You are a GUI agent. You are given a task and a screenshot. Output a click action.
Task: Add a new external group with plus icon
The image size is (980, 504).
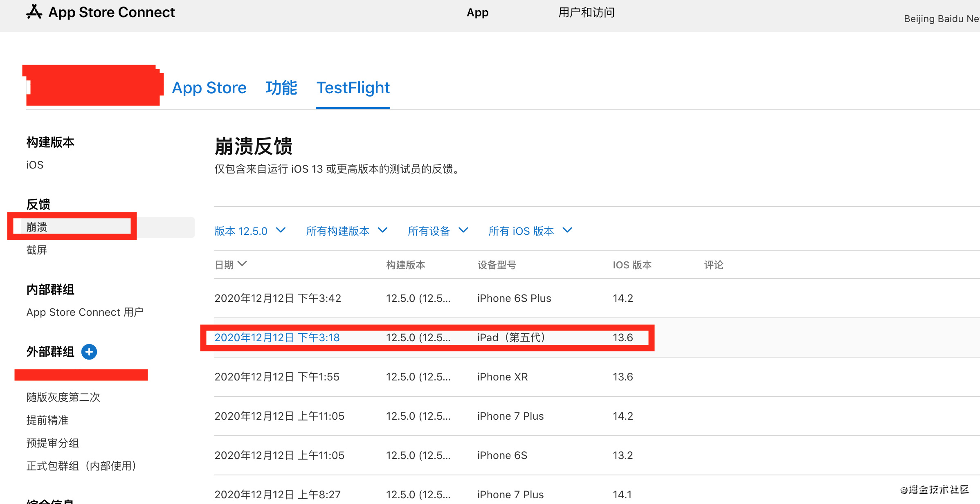coord(89,352)
